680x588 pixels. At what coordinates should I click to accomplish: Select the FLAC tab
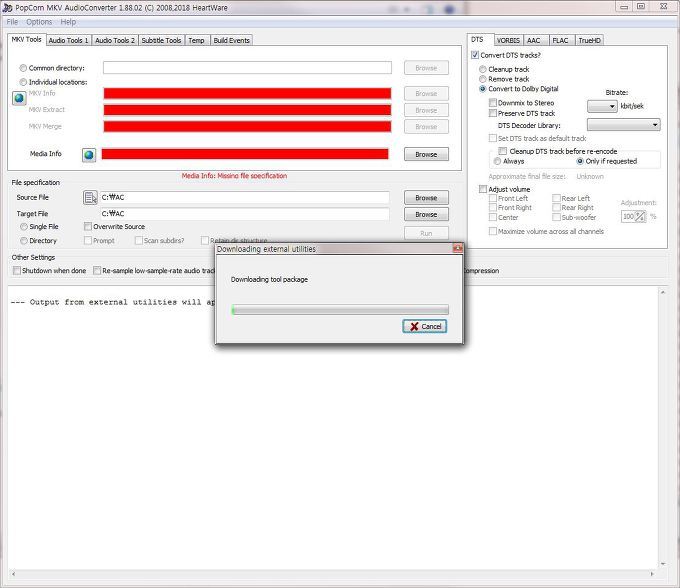point(560,40)
